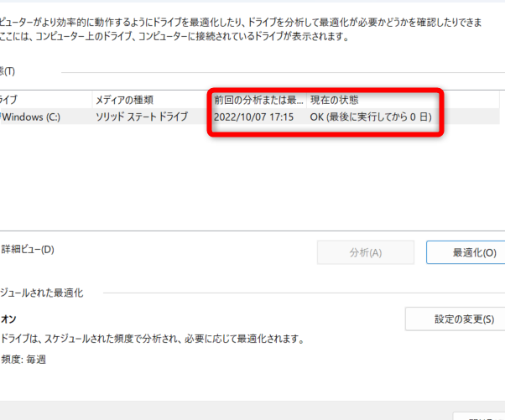Sort by the 前回の分析 column header
505x420 pixels.
point(258,100)
